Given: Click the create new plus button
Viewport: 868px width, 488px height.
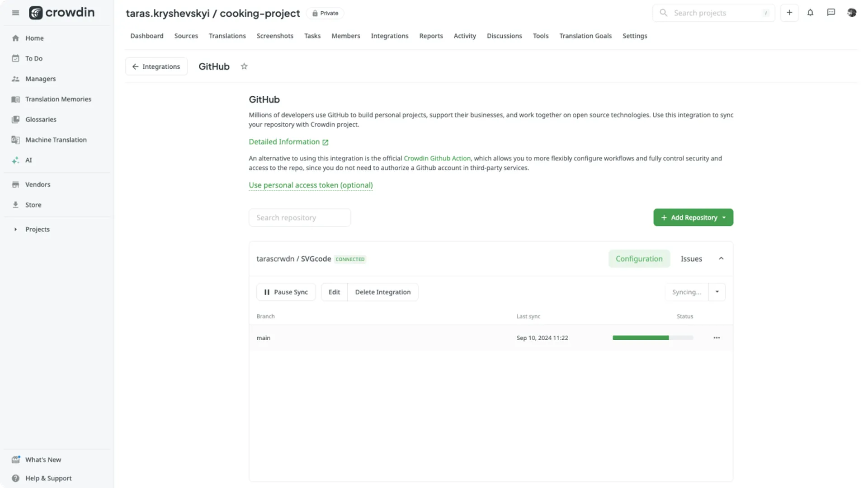Looking at the screenshot, I should tap(789, 13).
